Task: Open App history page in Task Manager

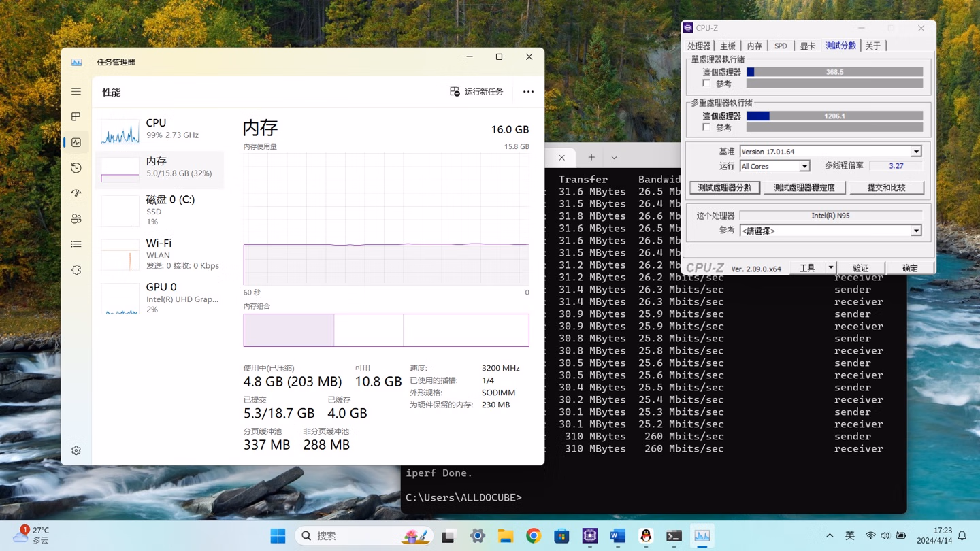Action: tap(76, 168)
